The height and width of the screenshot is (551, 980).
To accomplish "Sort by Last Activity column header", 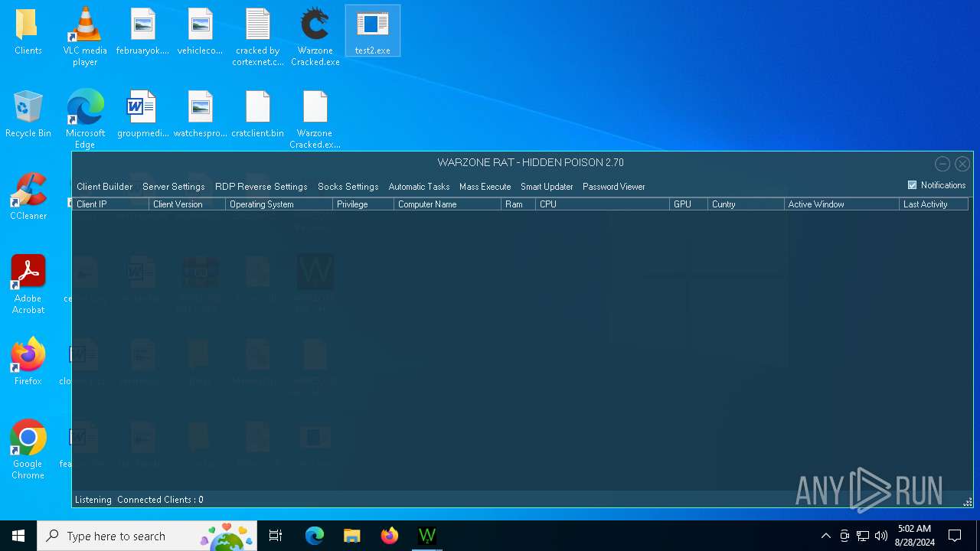I will pyautogui.click(x=933, y=204).
